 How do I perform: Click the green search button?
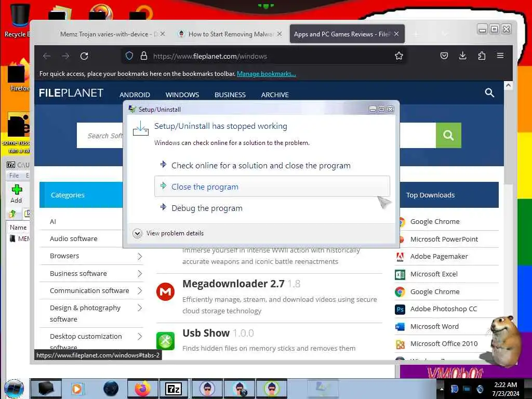(448, 136)
